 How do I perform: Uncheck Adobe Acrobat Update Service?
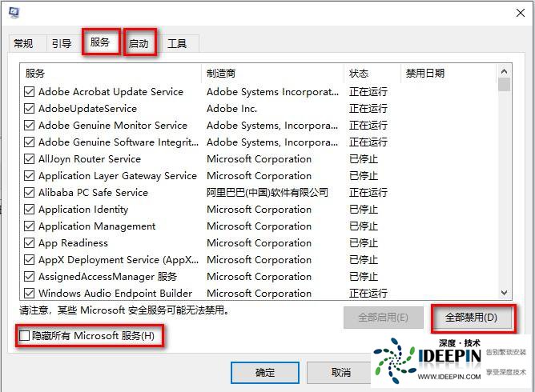[30, 92]
